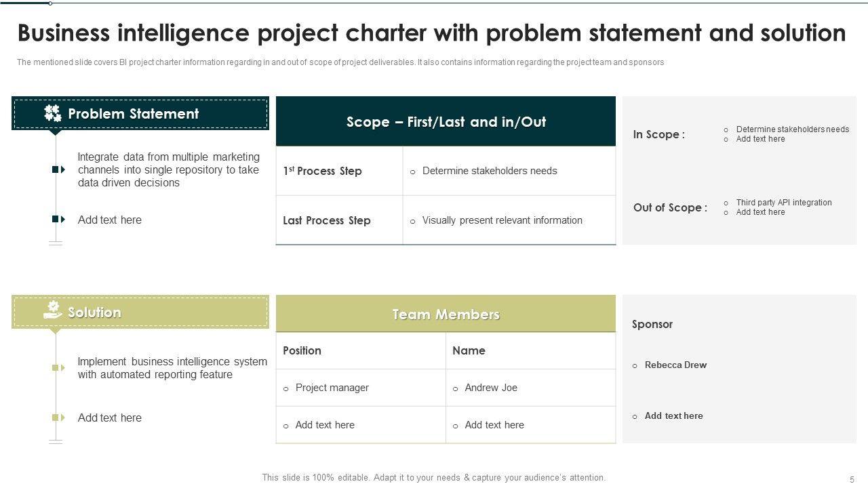Viewport: 868px width, 488px height.
Task: Click the slide title text
Action: [x=431, y=33]
